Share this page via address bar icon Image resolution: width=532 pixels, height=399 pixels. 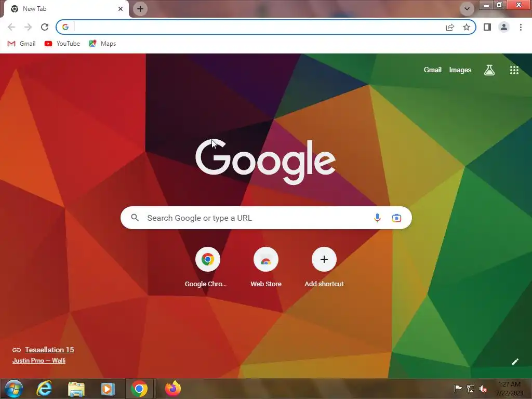point(450,27)
